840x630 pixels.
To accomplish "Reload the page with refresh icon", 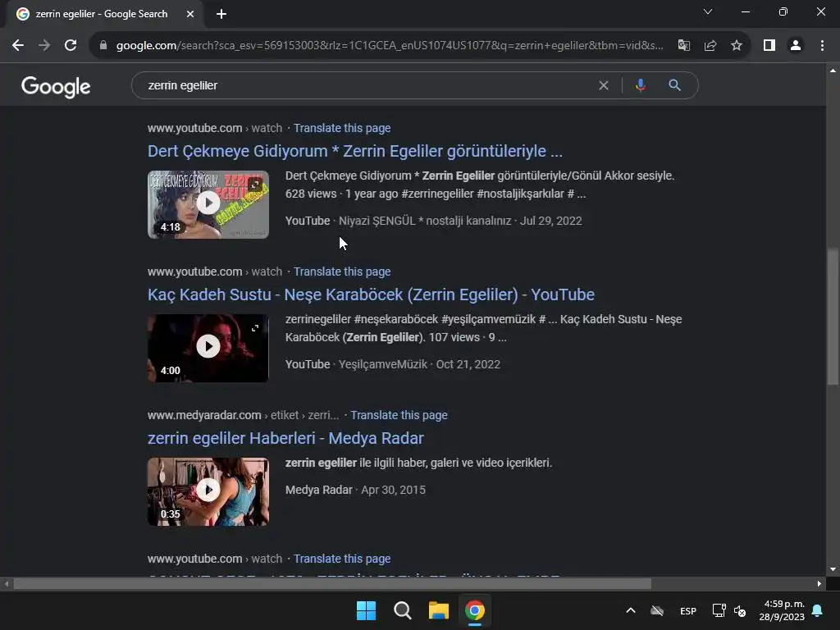I will tap(71, 46).
